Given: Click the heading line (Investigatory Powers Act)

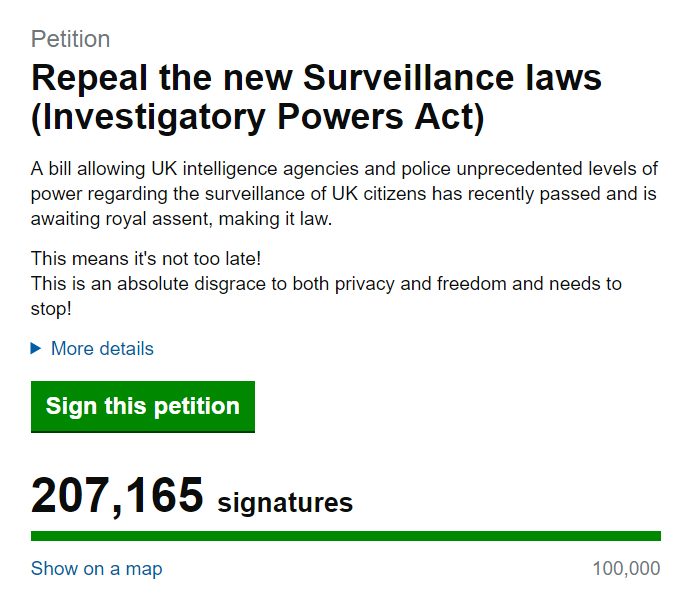Looking at the screenshot, I should (x=257, y=118).
